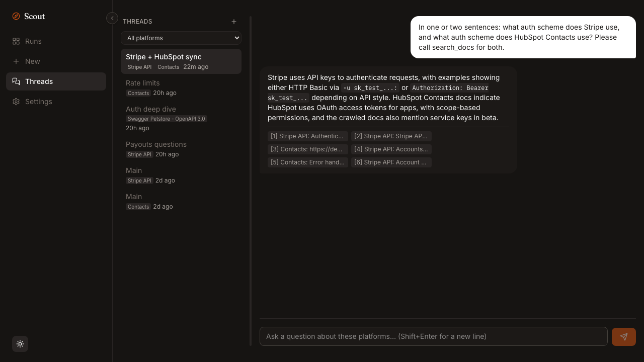Click the '-u sk_test_...:' code snippet
Viewport: 644px width, 362px height.
click(370, 88)
